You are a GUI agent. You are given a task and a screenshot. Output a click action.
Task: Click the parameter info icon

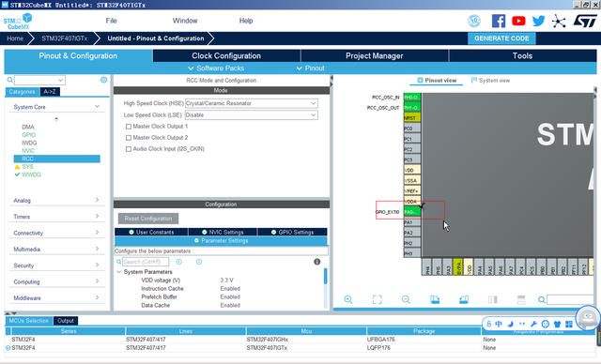[x=317, y=262]
